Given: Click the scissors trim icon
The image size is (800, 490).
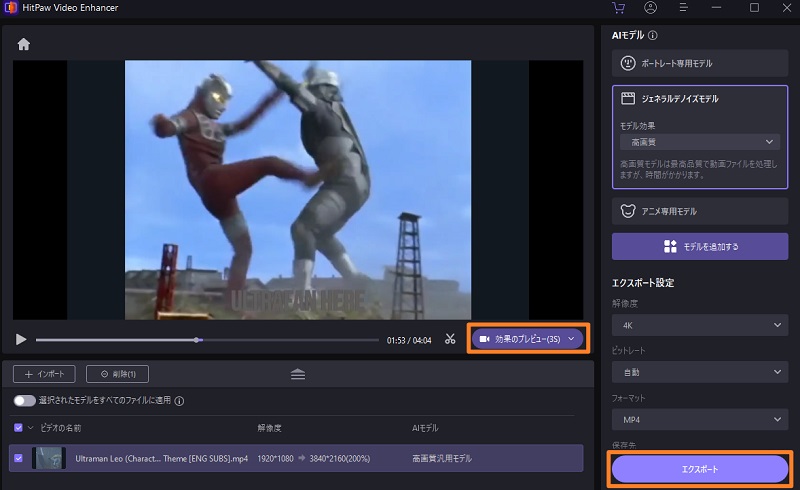Looking at the screenshot, I should coord(449,339).
